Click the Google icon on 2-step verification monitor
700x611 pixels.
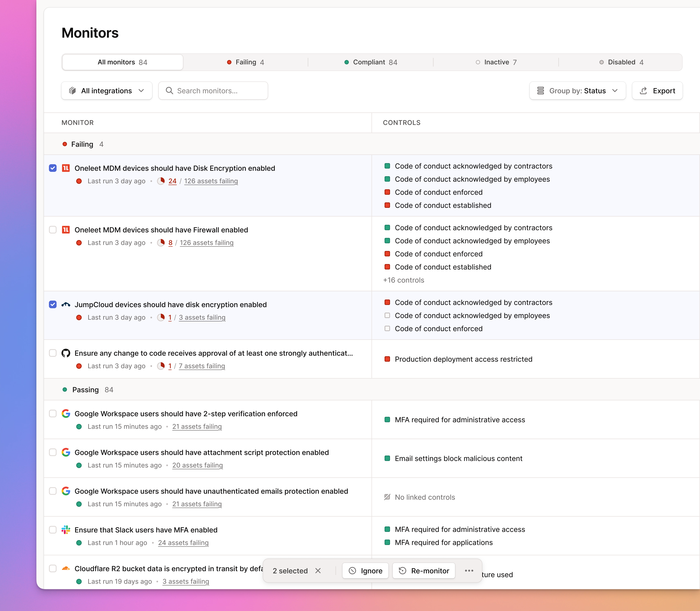(66, 414)
